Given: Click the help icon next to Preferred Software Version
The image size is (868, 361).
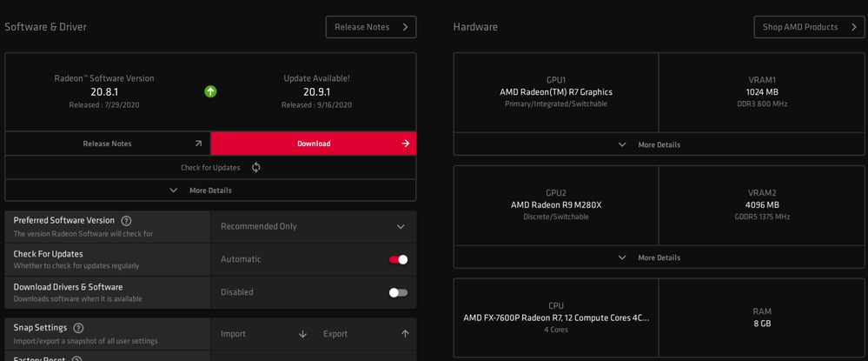Looking at the screenshot, I should [127, 221].
